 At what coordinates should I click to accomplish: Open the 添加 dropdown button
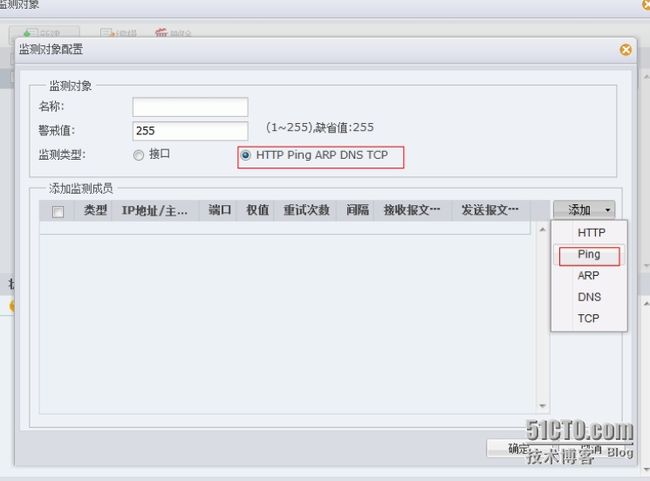click(584, 210)
